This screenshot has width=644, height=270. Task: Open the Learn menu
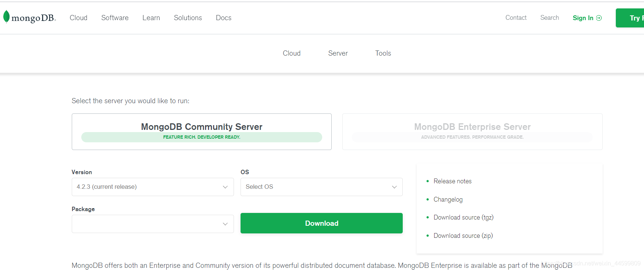[151, 18]
